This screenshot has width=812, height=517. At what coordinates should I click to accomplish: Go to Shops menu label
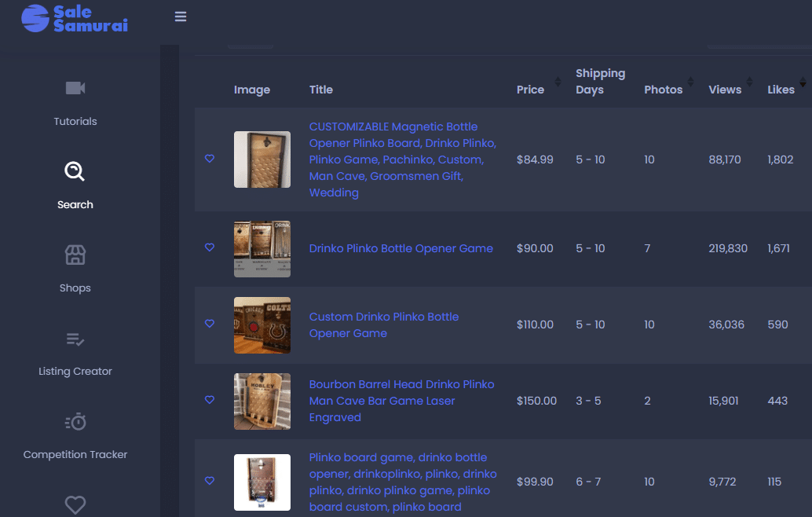click(x=75, y=288)
